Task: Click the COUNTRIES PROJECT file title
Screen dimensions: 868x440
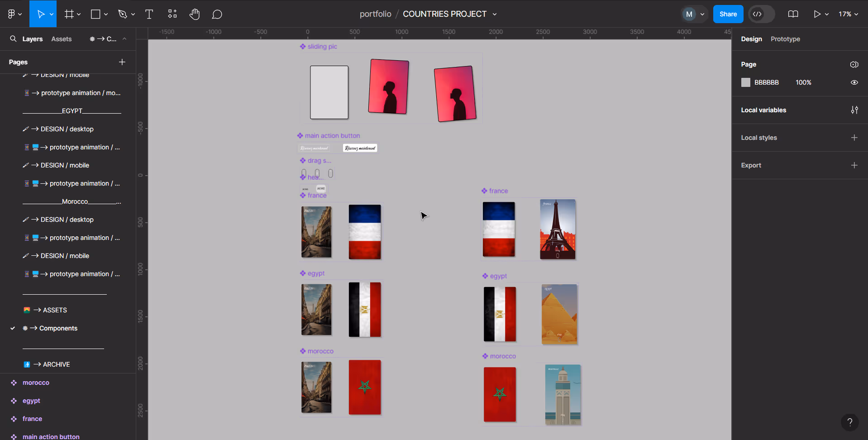Action: pyautogui.click(x=444, y=14)
